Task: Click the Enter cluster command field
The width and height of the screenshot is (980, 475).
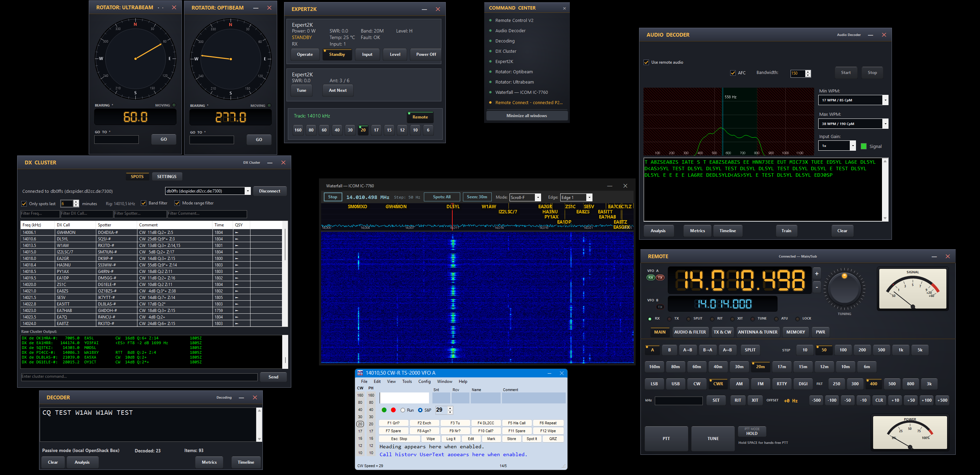Action: (139, 377)
